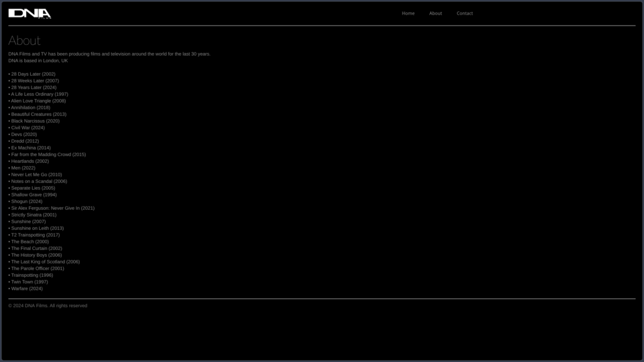Click the Annihilation (2018) list item
This screenshot has width=644, height=362.
click(x=29, y=107)
